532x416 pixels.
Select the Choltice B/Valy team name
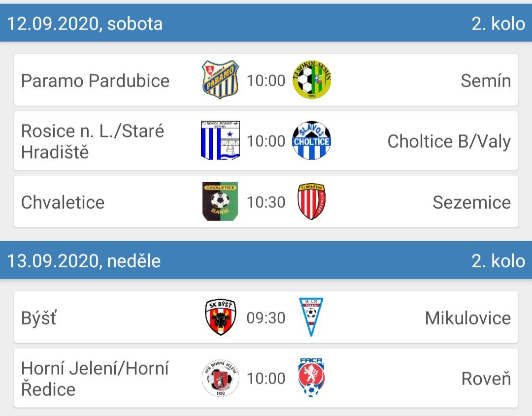pyautogui.click(x=449, y=141)
